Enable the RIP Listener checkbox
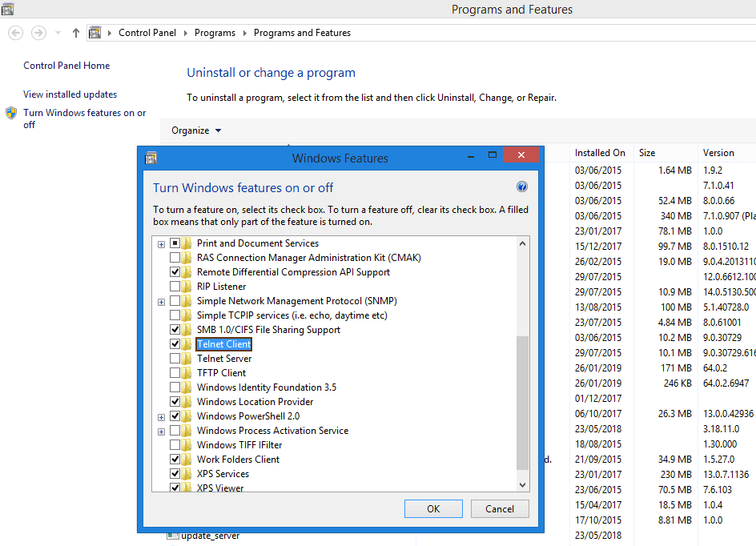Screen dimensions: 756x546 [175, 287]
